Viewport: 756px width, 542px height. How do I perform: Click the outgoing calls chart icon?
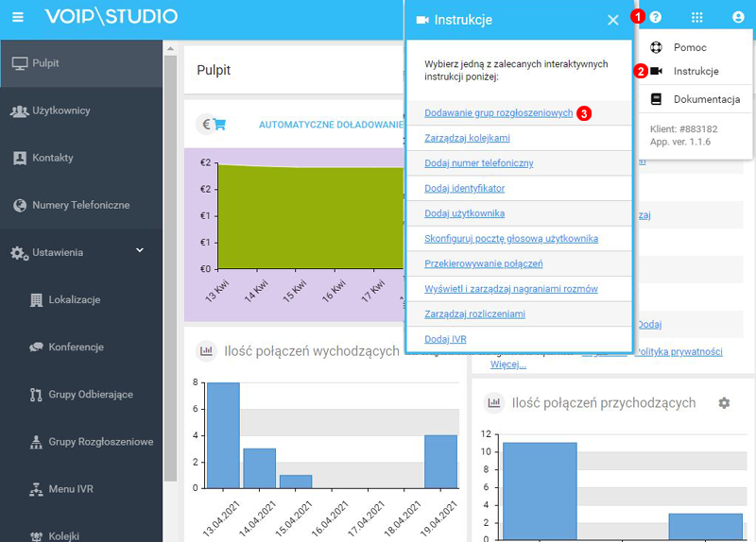coord(205,351)
